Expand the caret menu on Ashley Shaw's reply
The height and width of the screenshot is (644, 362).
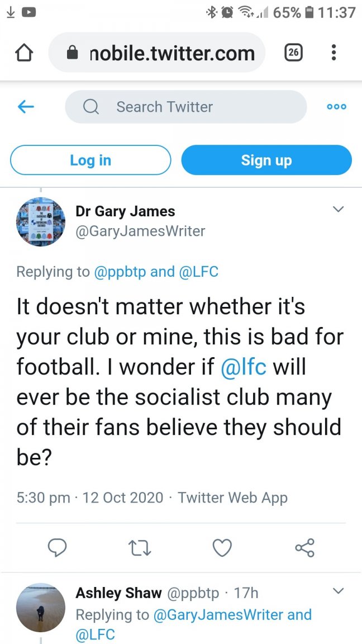click(338, 591)
